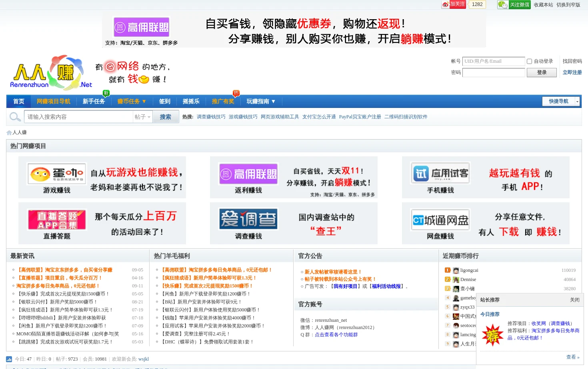The height and width of the screenshot is (369, 588).
Task: Open the 签到 menu item
Action: pos(164,102)
